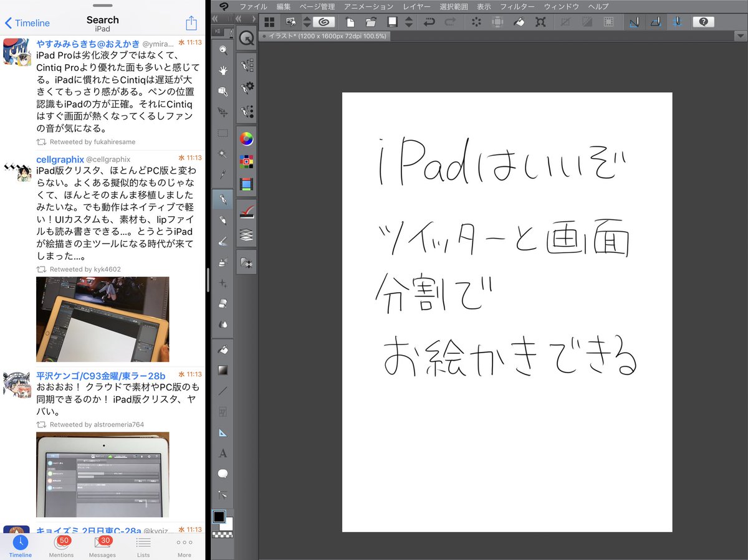
Task: Open the Clip Studio swirl launcher button
Action: tap(324, 22)
